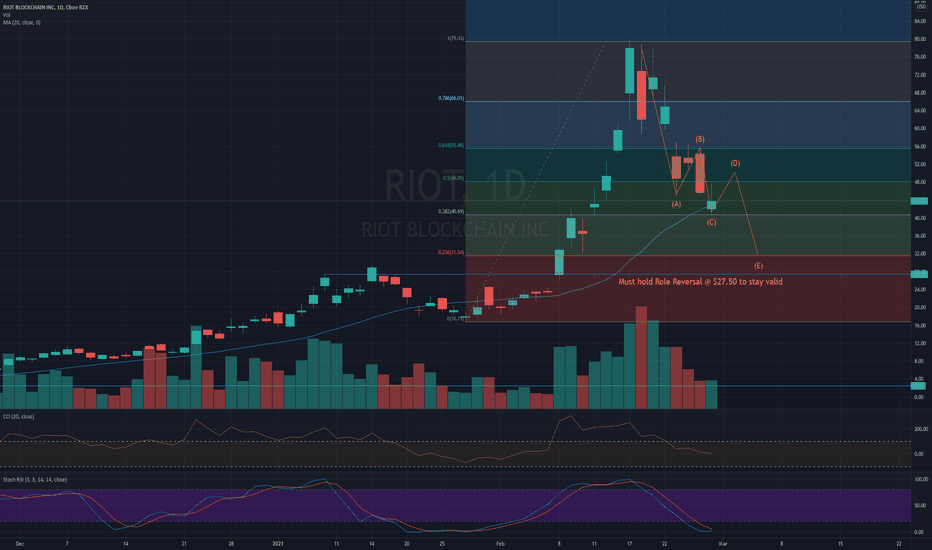Viewport: 932px width, 550px height.
Task: Click the Dec label on the time axis
Action: [x=20, y=543]
